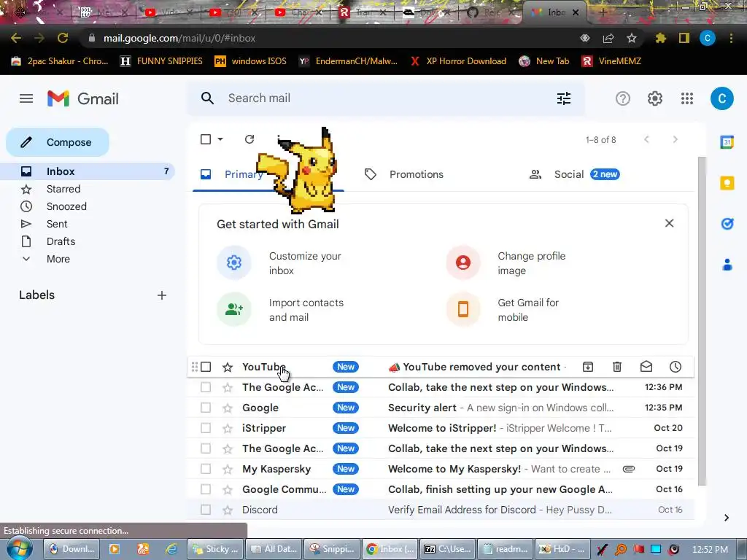747x560 pixels.
Task: Open XP Horror Download bookmark
Action: tap(458, 61)
